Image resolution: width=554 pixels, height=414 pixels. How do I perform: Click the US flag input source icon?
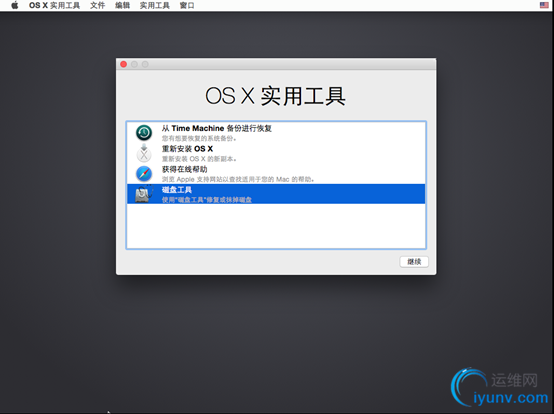pyautogui.click(x=544, y=5)
